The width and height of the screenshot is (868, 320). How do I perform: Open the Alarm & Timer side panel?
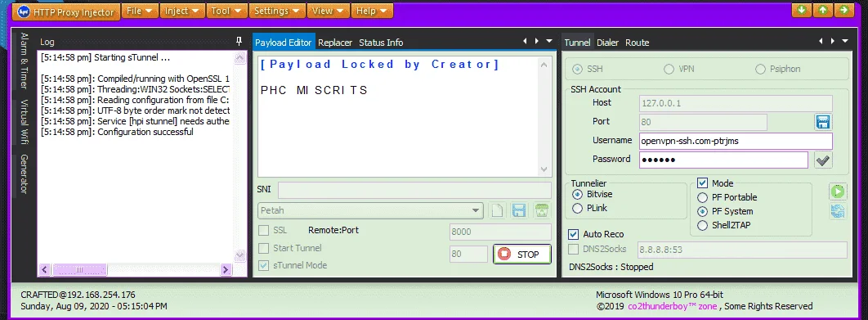point(25,61)
